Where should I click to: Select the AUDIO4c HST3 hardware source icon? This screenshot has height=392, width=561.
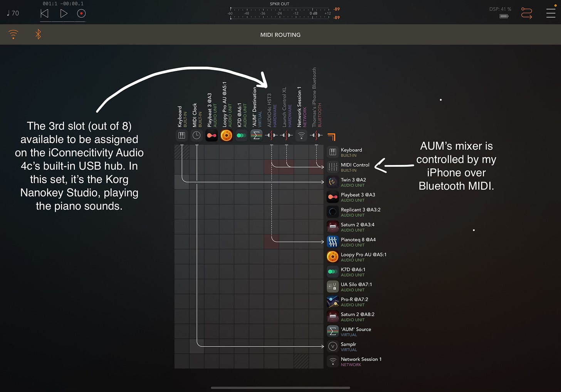point(271,135)
